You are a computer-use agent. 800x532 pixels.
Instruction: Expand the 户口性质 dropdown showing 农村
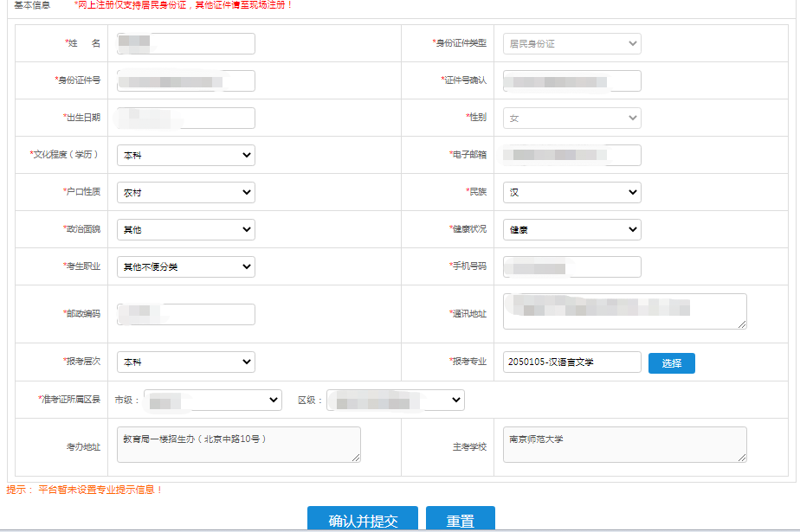(185, 192)
